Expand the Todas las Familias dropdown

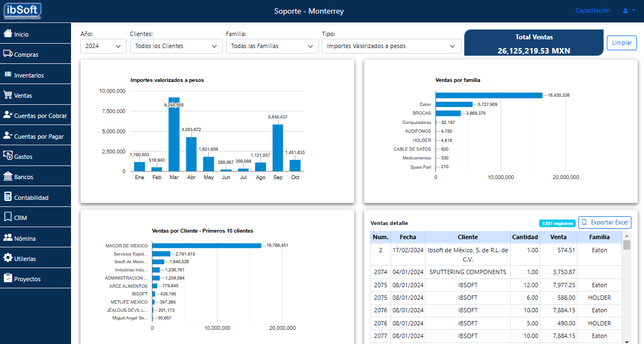(272, 46)
